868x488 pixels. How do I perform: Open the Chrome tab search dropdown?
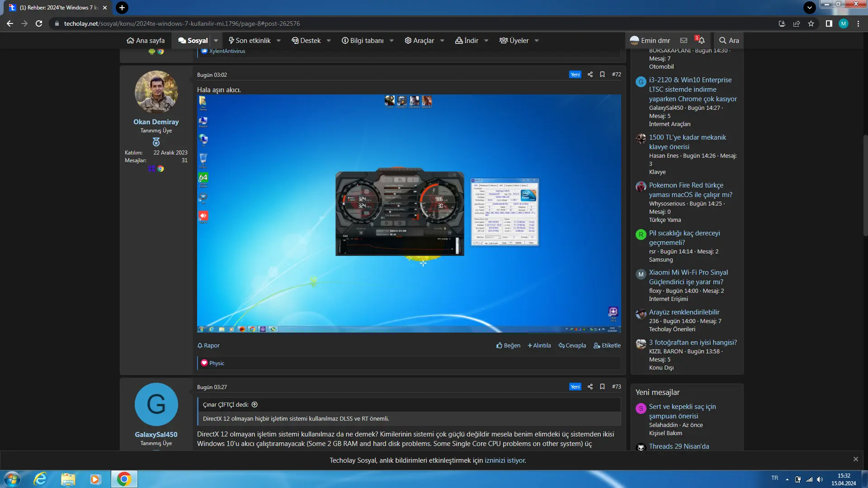pos(810,8)
